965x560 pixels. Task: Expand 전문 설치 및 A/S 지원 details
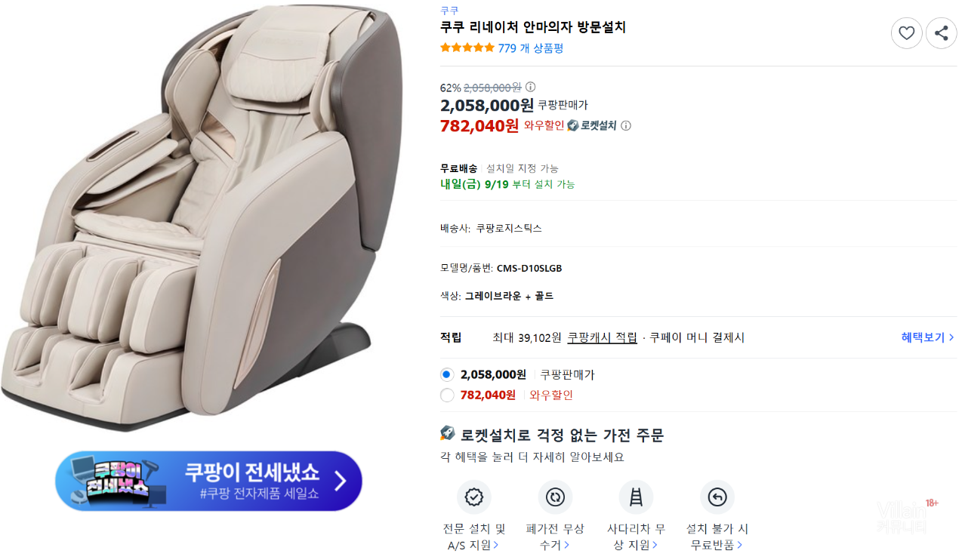click(x=474, y=537)
